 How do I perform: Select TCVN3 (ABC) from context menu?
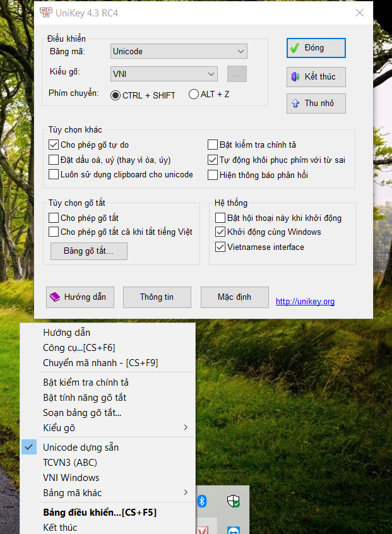point(69,462)
